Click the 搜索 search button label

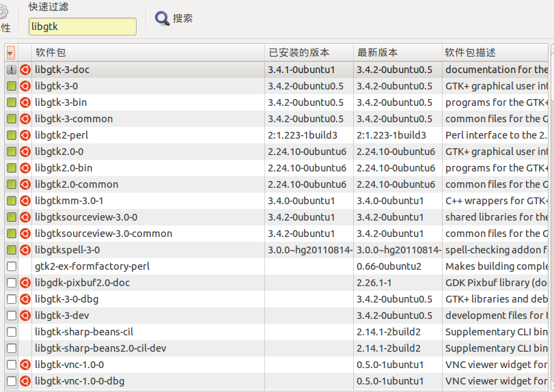[x=182, y=18]
